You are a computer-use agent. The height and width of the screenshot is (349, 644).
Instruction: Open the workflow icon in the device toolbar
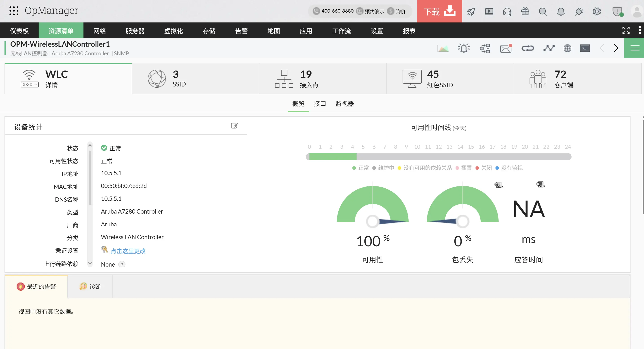coord(485,48)
